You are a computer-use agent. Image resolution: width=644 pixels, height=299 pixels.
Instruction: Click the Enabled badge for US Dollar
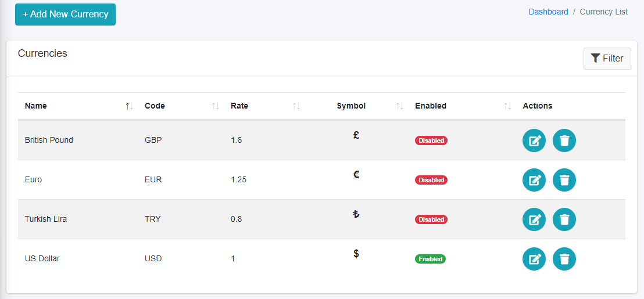tap(430, 259)
